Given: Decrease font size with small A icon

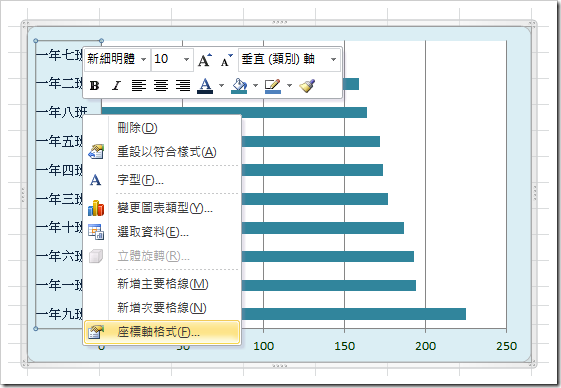Looking at the screenshot, I should coord(226,60).
